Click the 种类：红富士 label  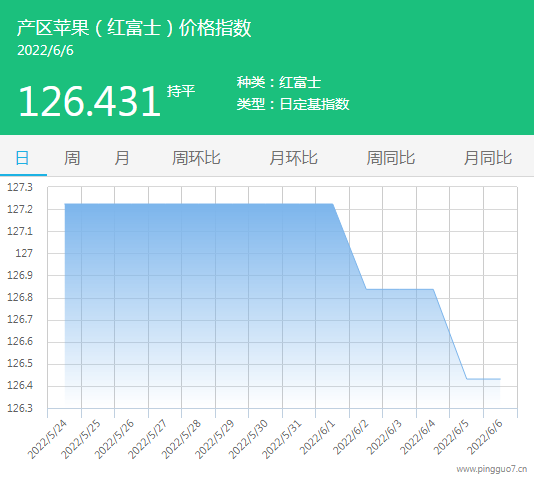(x=279, y=82)
